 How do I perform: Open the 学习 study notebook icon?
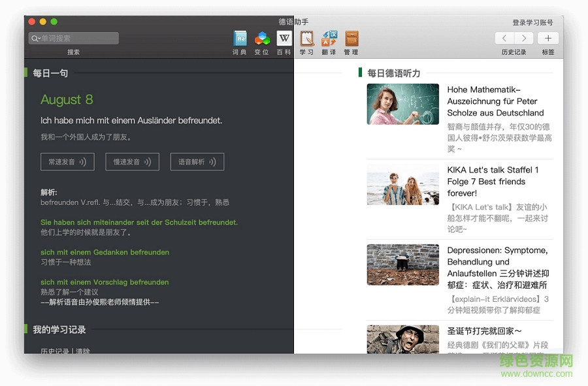point(306,39)
